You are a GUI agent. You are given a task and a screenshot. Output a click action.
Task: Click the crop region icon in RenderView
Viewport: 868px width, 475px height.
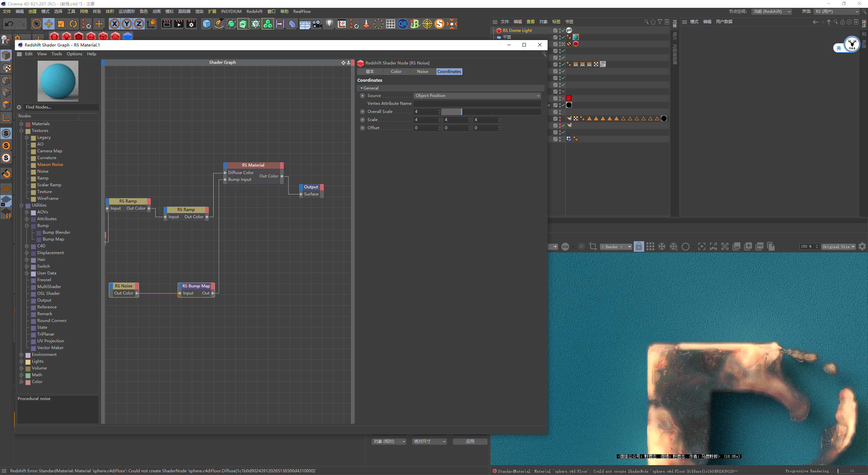[593, 247]
